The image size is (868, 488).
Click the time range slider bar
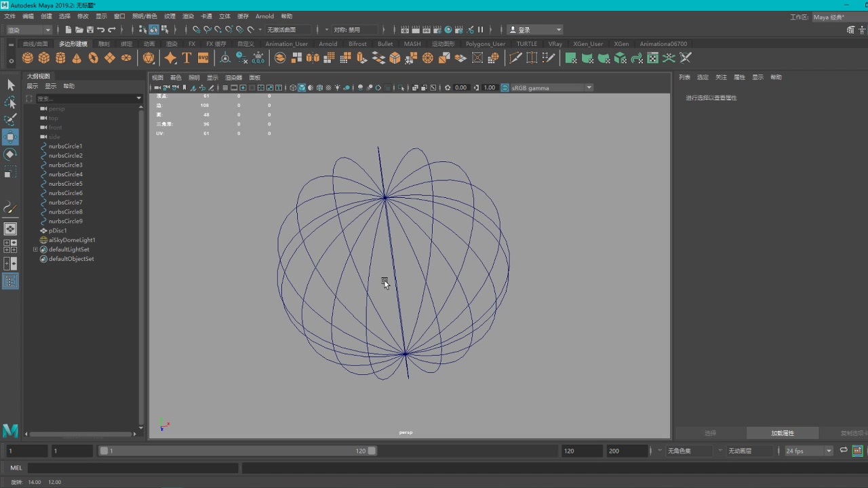[237, 451]
